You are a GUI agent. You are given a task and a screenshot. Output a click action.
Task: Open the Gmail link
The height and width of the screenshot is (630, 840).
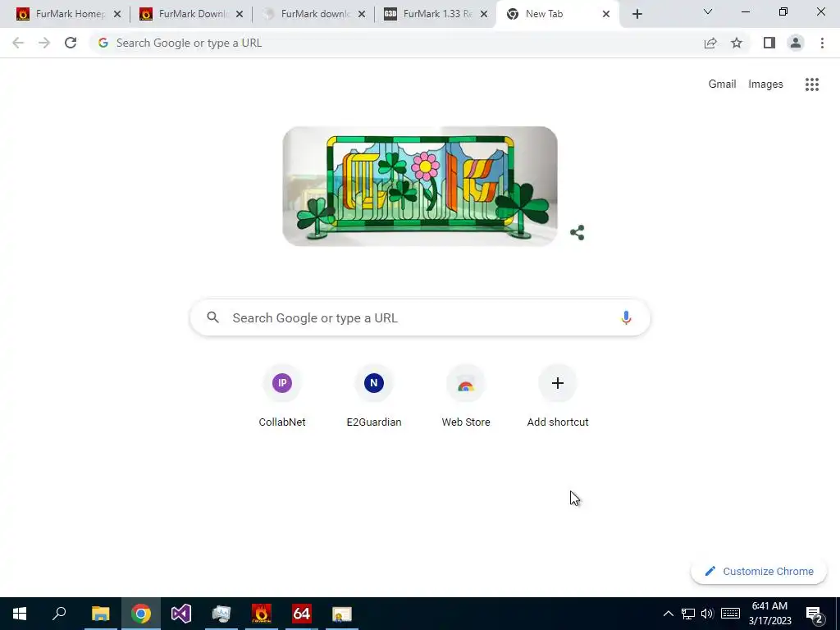(x=722, y=84)
